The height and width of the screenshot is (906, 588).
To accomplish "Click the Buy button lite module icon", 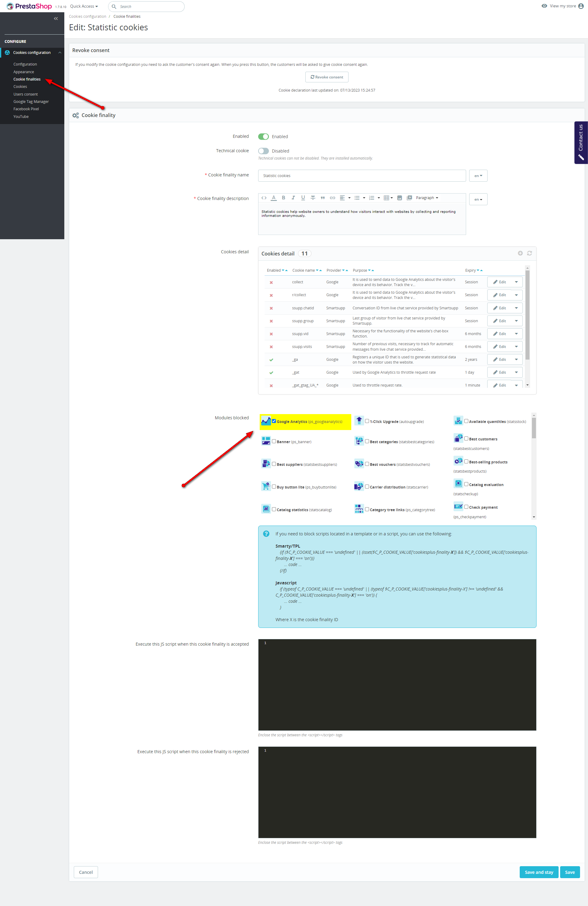I will pos(266,486).
